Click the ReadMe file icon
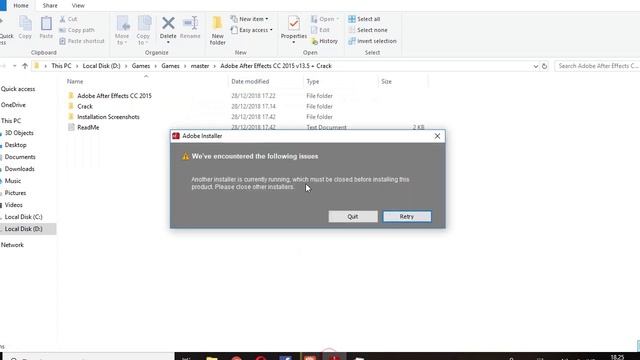 click(71, 127)
